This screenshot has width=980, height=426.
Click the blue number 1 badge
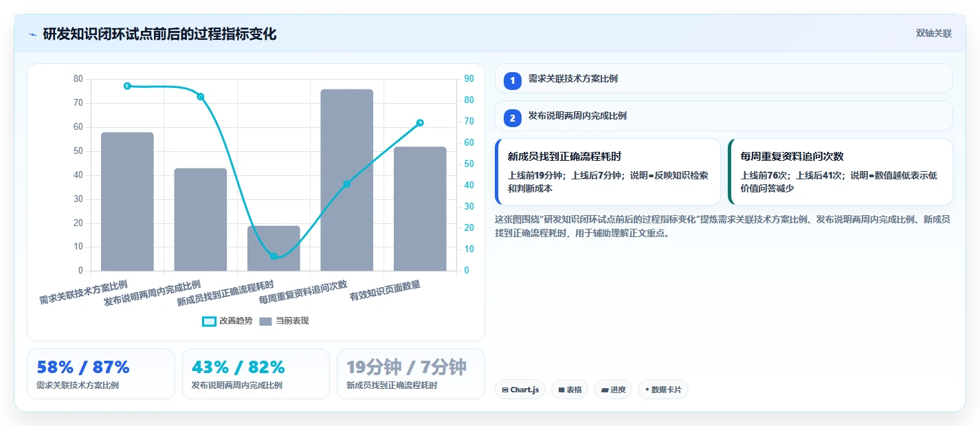tap(512, 80)
